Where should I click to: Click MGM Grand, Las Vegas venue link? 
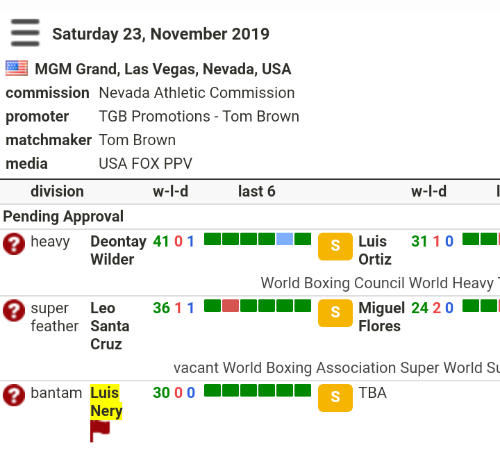[163, 69]
